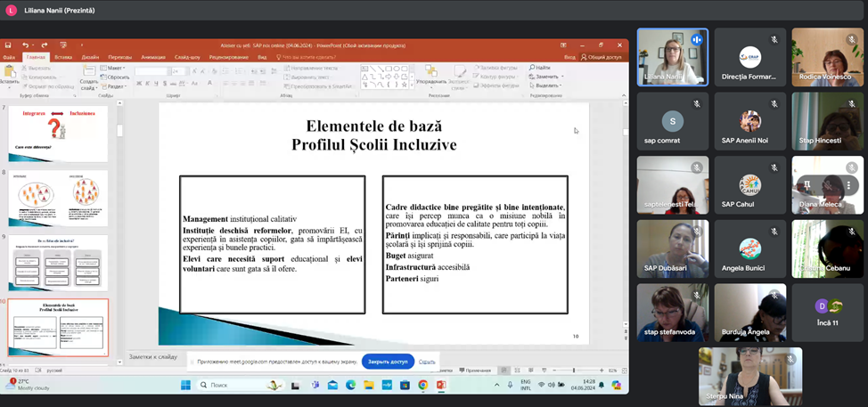Open PowerPoint from the Windows taskbar
868x407 pixels.
point(441,385)
